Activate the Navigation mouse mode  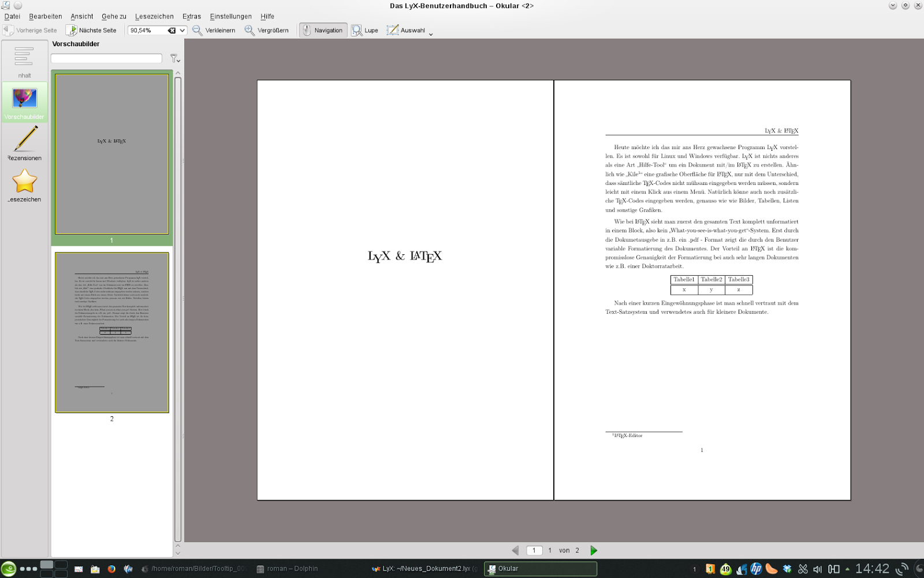(323, 30)
